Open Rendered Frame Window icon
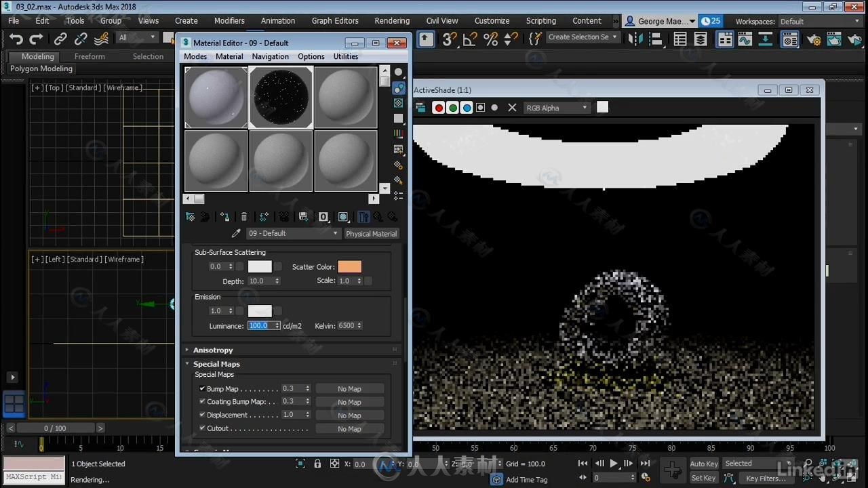 (x=835, y=39)
